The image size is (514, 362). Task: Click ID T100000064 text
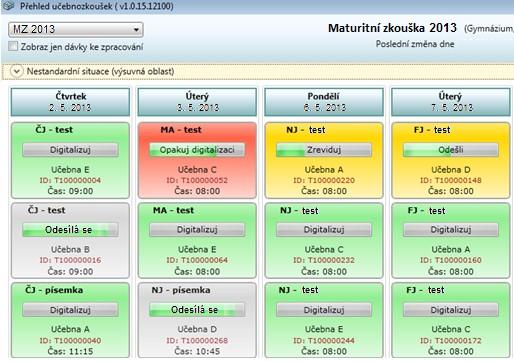click(197, 260)
